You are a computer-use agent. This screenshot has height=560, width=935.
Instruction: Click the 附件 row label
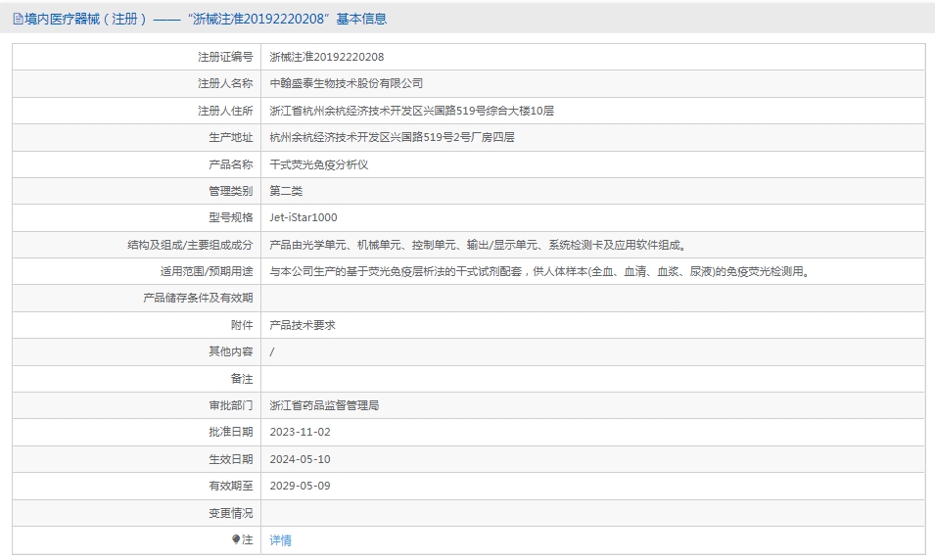pyautogui.click(x=242, y=325)
